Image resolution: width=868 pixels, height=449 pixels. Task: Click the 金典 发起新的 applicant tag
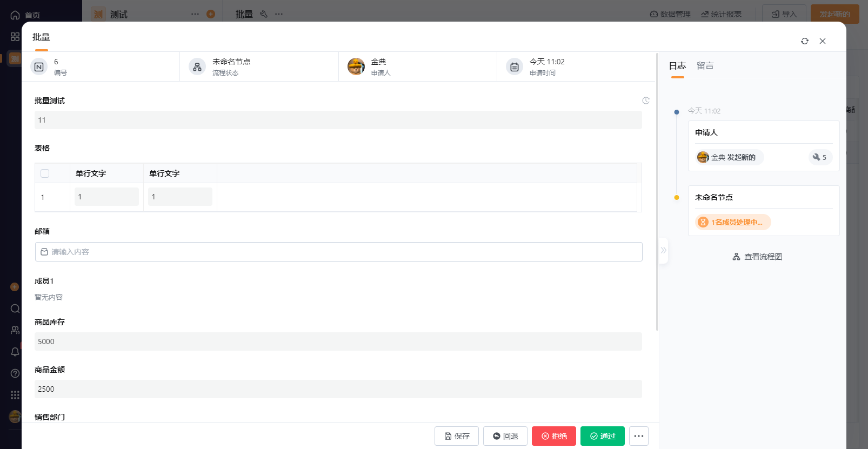click(729, 157)
